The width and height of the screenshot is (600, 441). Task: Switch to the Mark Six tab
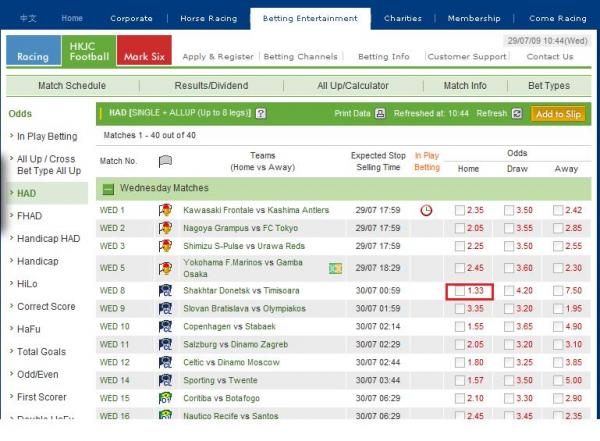(144, 50)
